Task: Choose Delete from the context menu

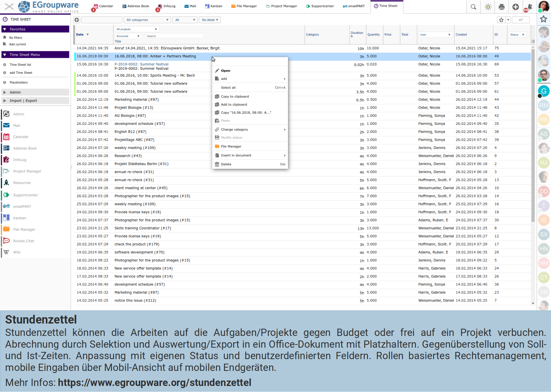Action: coord(226,164)
